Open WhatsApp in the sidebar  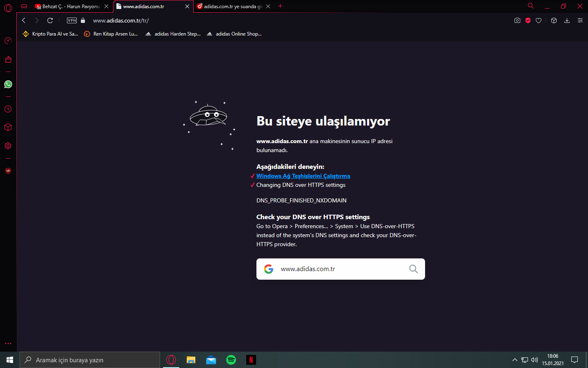(x=8, y=84)
